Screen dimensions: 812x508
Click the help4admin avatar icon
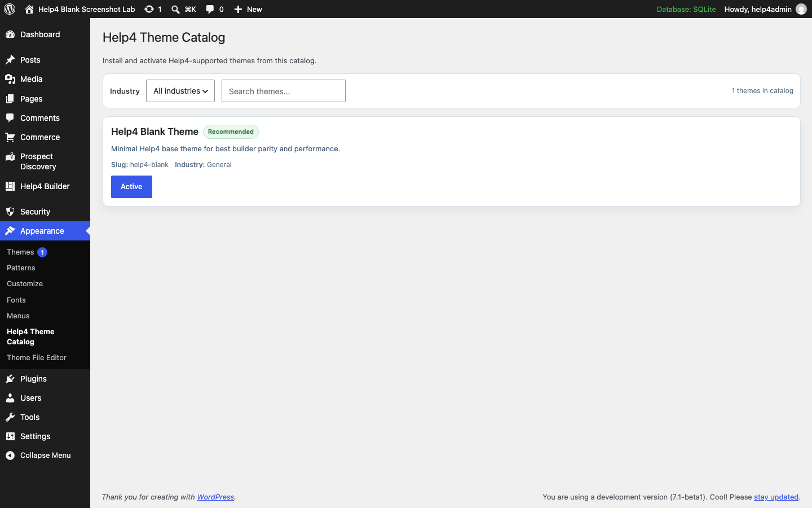(x=801, y=9)
